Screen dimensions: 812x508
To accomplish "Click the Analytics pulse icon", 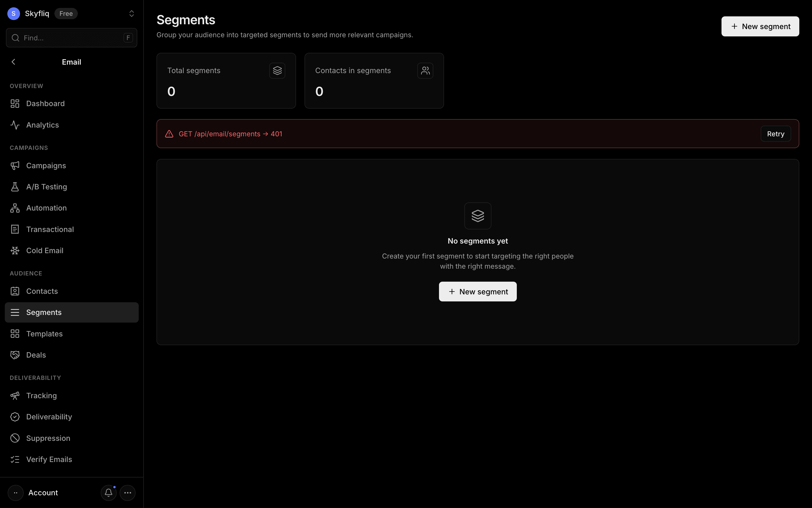I will pos(15,125).
